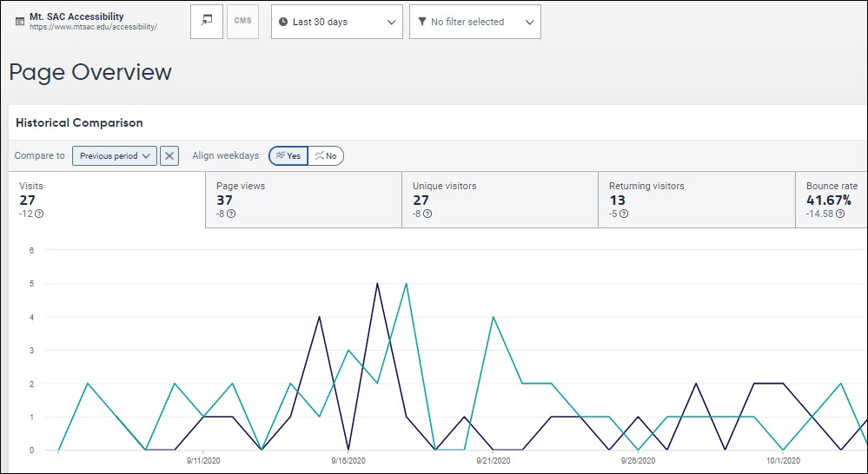Open the Previous period compare dropdown
This screenshot has height=474, width=868.
tap(115, 156)
